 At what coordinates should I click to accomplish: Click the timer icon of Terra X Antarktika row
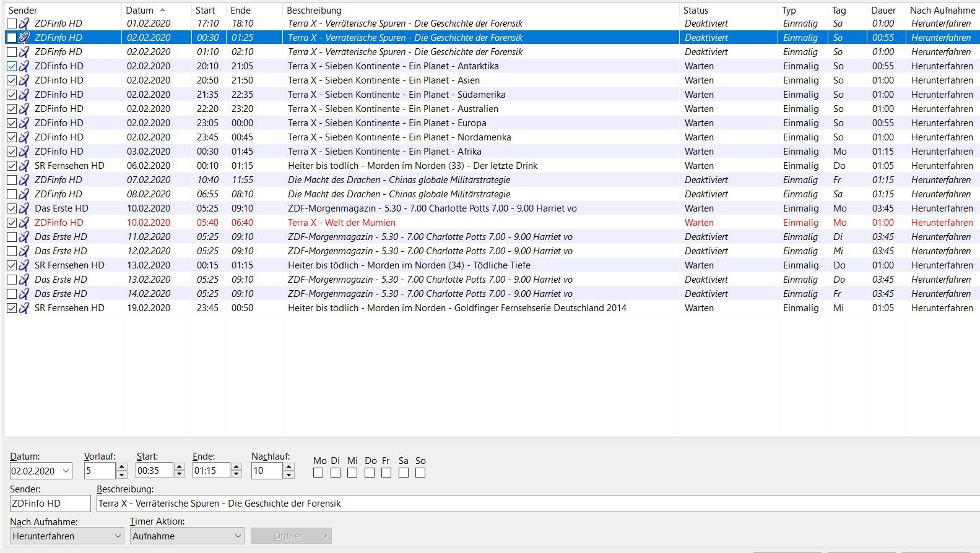coord(24,66)
